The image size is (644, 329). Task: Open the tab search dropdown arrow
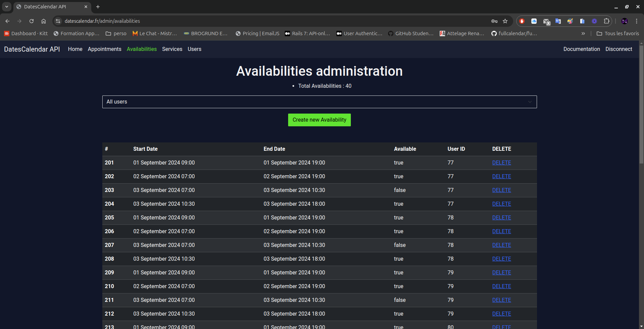tap(7, 7)
